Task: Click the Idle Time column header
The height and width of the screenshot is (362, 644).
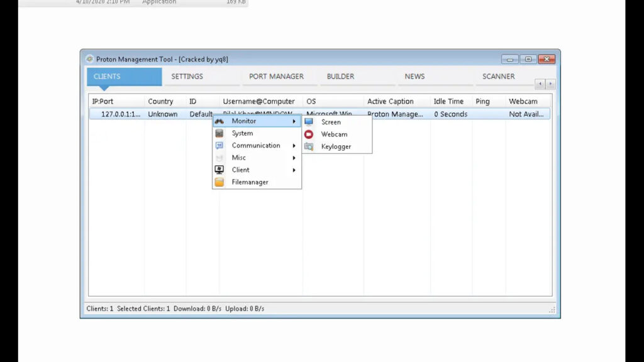Action: tap(452, 101)
